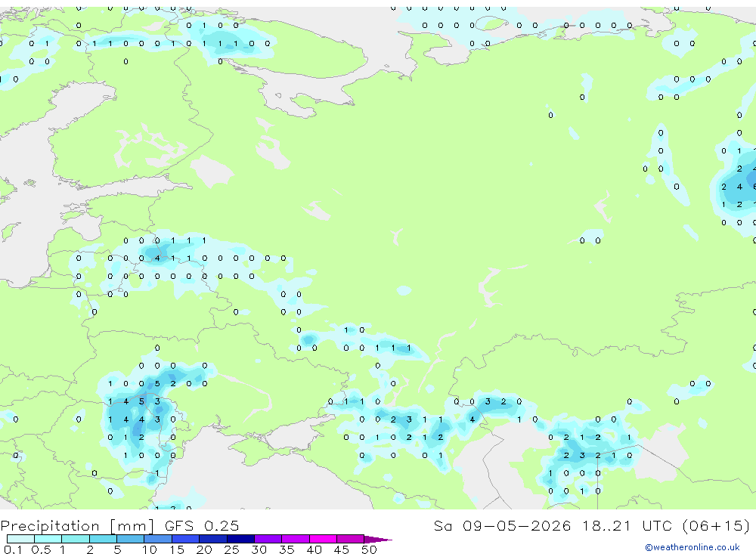Select the 2–5 mm legend swatch
This screenshot has height=554, width=756.
tap(103, 539)
